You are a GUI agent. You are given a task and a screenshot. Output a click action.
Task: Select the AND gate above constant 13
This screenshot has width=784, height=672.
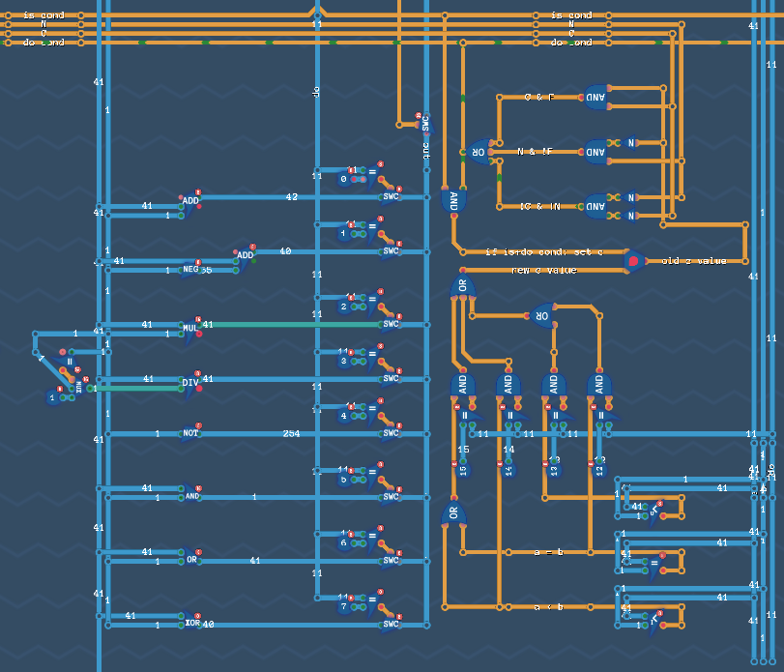[554, 385]
